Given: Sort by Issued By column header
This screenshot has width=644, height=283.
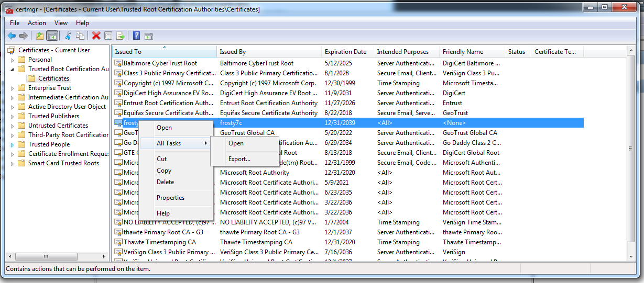Looking at the screenshot, I should 269,52.
